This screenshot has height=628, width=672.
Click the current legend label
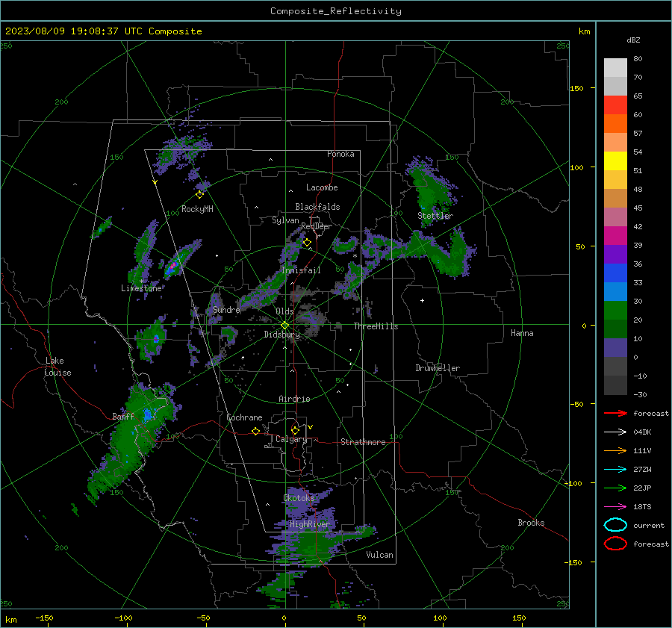point(649,525)
